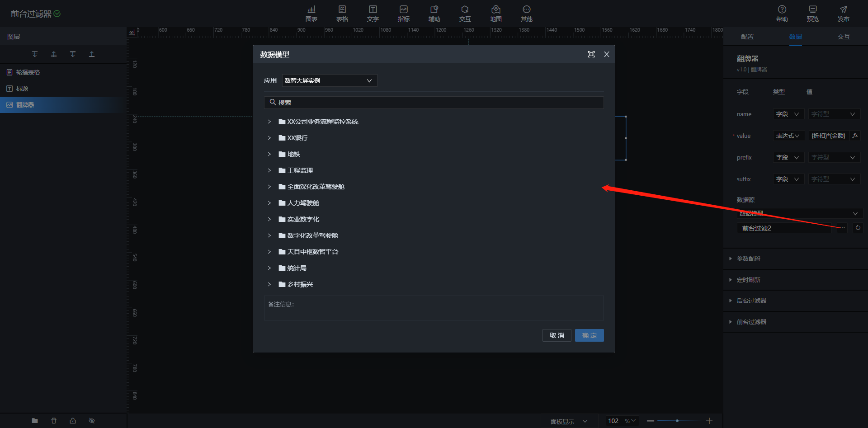Click the 发布 publish icon
Screen dimensions: 868x428
843,13
